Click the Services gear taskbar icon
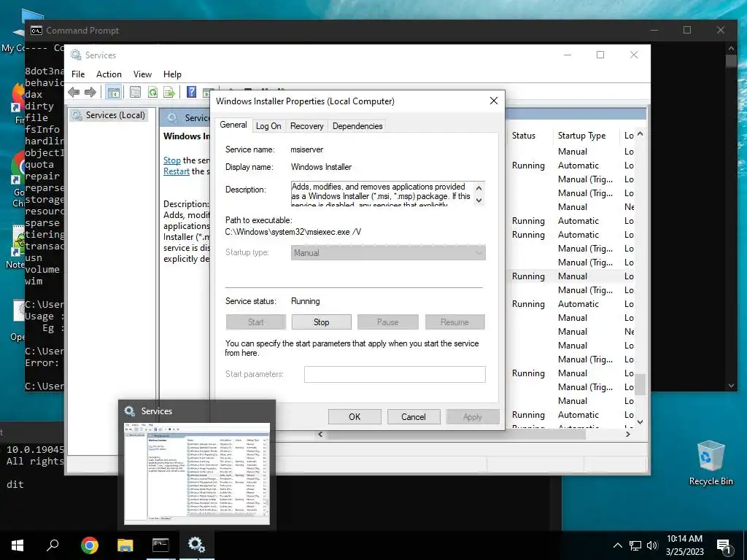Viewport: 747px width, 560px height. tap(196, 545)
